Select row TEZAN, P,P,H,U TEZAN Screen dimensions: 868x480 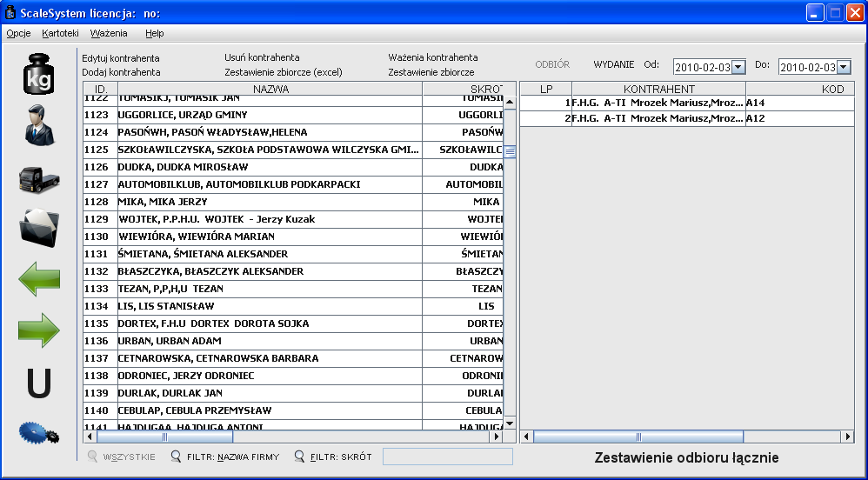[293, 289]
